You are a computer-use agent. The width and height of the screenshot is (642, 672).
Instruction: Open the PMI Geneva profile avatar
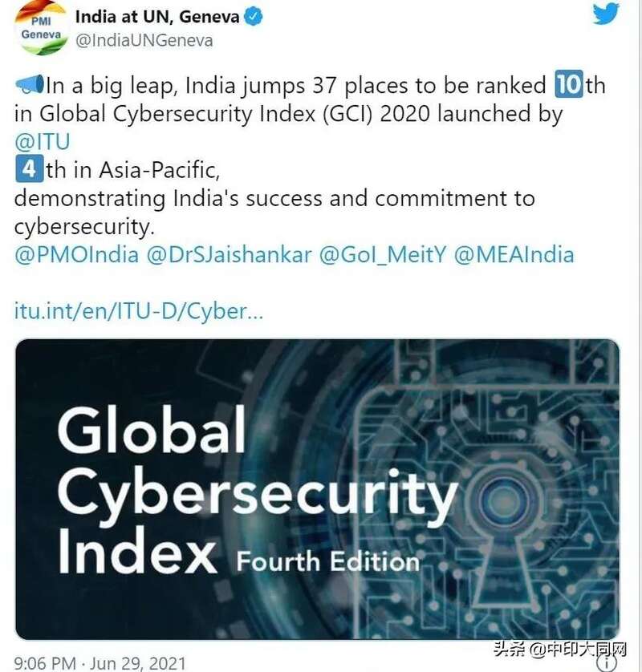tap(42, 28)
